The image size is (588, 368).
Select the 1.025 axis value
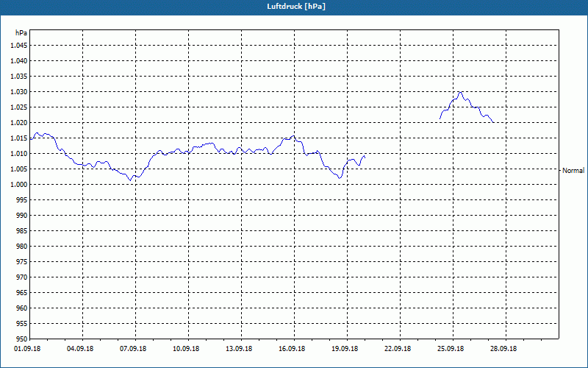tap(19, 107)
